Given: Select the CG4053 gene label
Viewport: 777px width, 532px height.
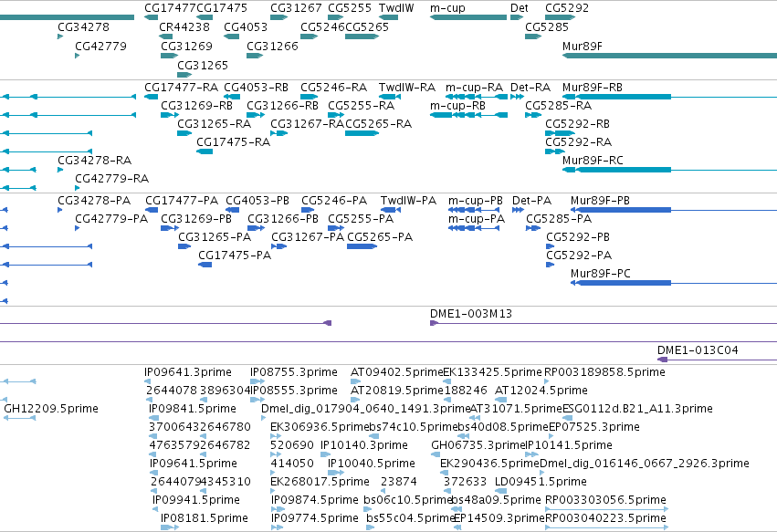Looking at the screenshot, I should click(246, 27).
